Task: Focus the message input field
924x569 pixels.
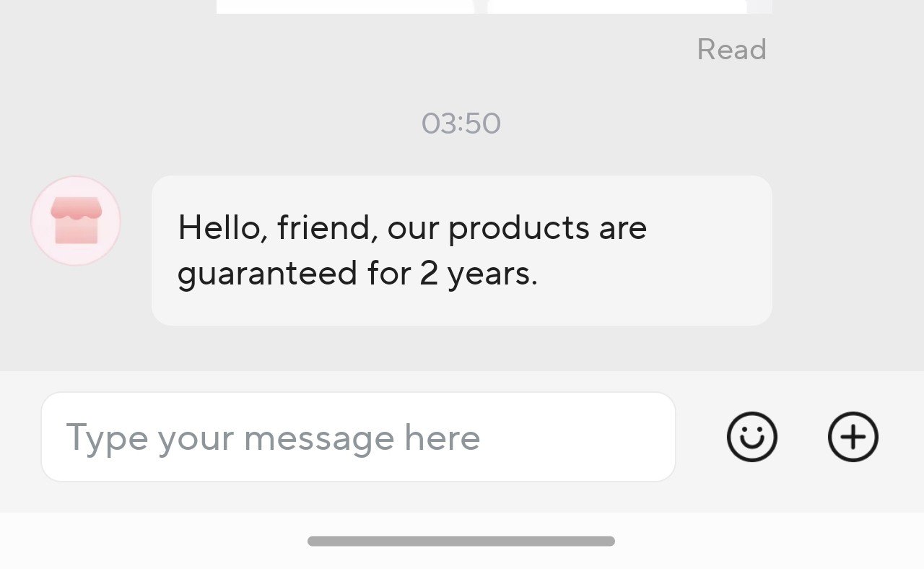Action: (358, 437)
